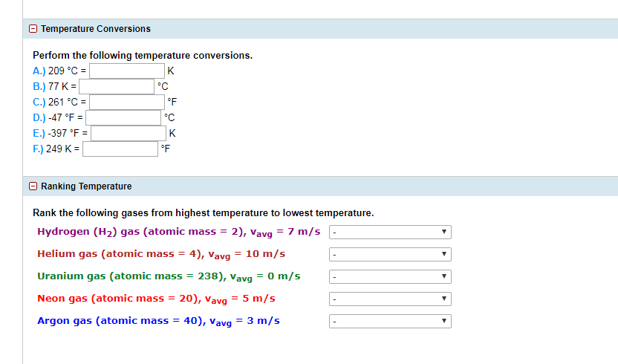The width and height of the screenshot is (618, 364).
Task: Click the Hydrogen (H2) gas label
Action: pos(179,232)
